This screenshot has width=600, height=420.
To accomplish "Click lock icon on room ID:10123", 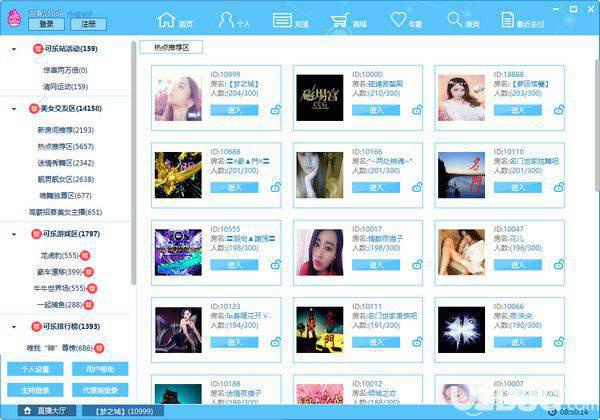I will coord(276,342).
